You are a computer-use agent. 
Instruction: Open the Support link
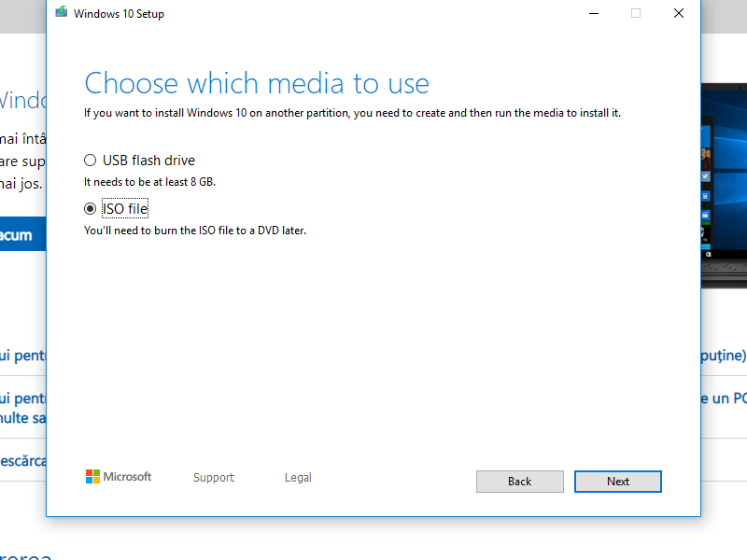213,477
